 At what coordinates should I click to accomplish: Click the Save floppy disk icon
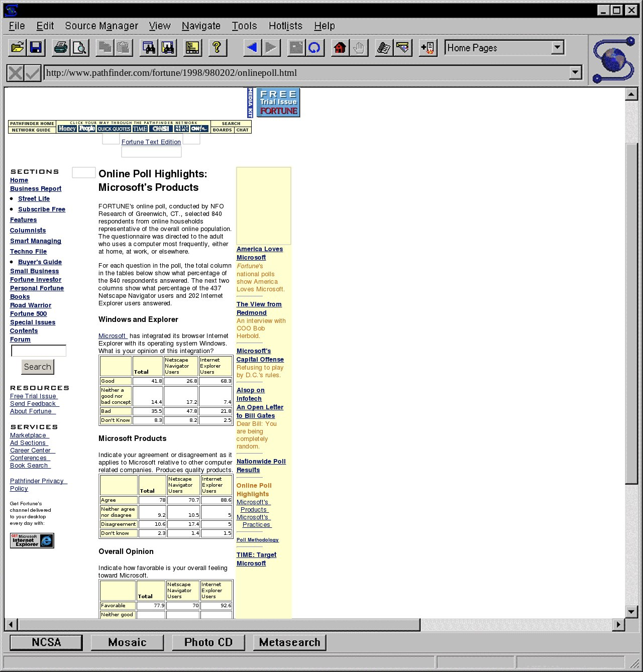36,48
